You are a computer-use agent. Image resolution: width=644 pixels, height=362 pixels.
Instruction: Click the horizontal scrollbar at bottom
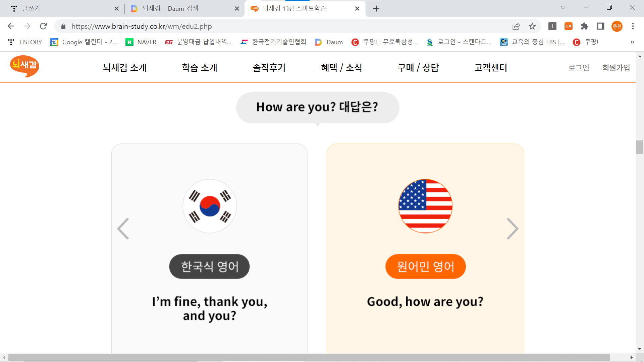[x=309, y=357]
